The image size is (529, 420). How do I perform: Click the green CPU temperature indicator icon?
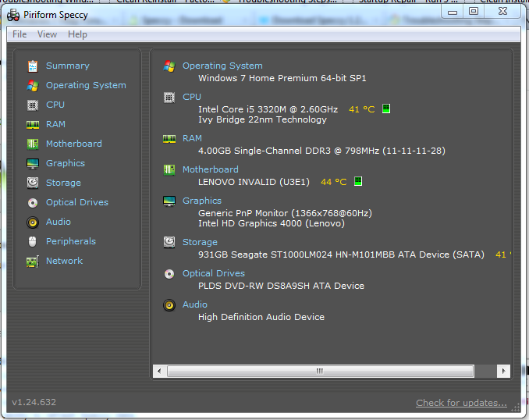[x=386, y=109]
